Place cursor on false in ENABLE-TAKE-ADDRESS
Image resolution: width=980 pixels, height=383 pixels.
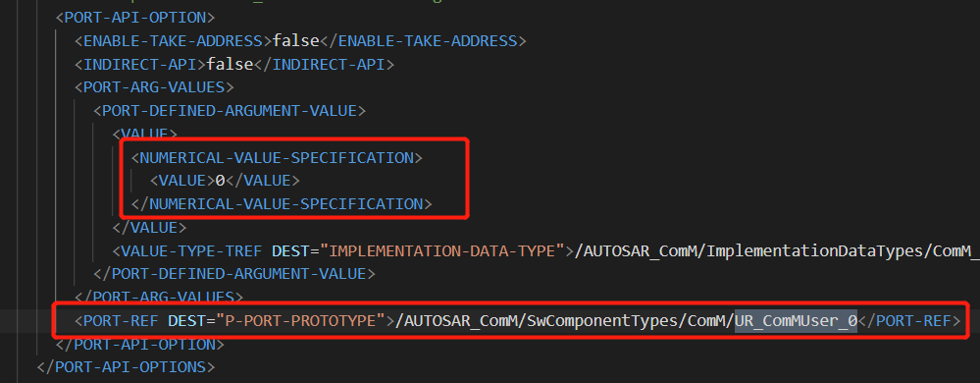(x=296, y=40)
